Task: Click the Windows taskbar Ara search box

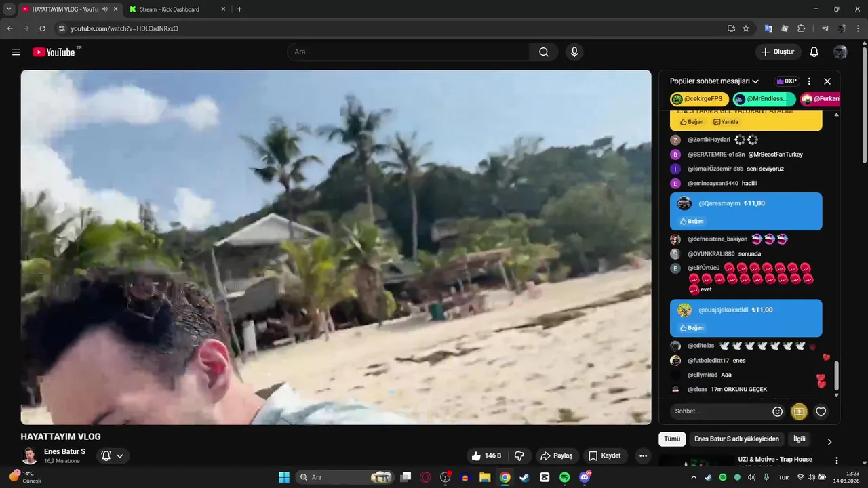Action: tap(346, 477)
